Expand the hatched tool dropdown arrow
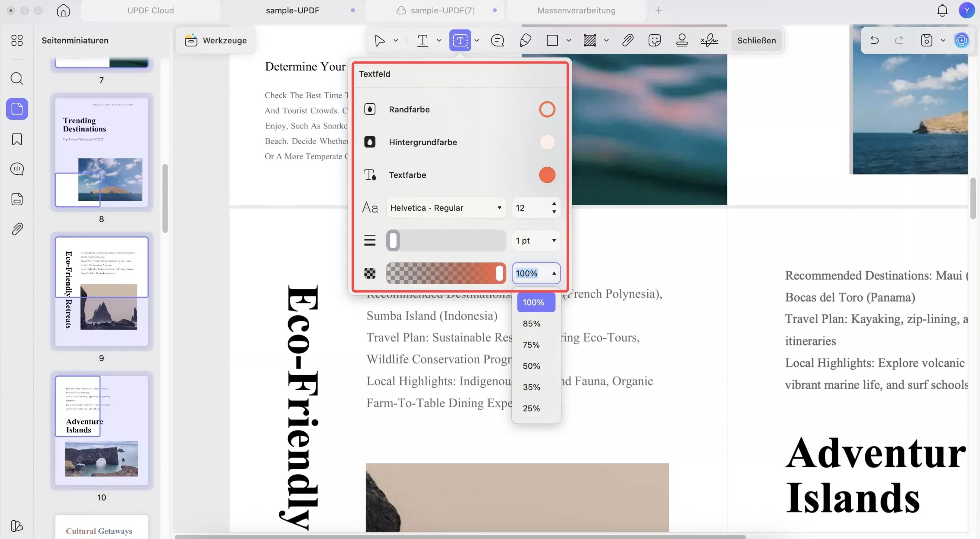The image size is (980, 539). point(606,40)
